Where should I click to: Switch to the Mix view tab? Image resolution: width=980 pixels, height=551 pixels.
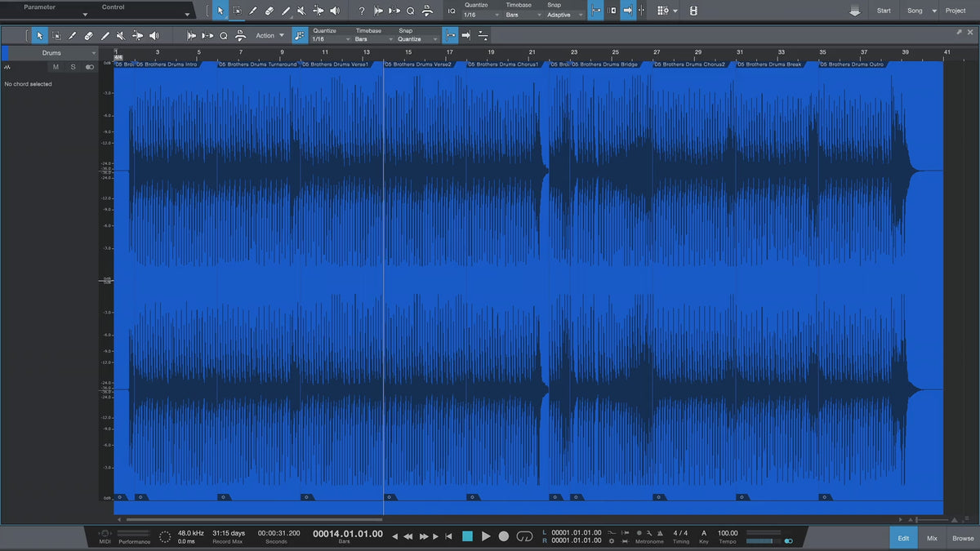point(932,538)
